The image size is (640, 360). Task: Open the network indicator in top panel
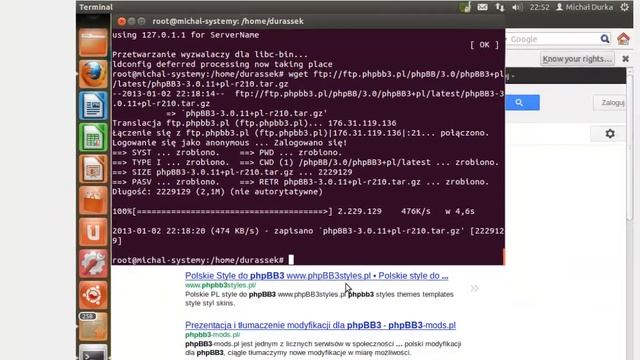pos(500,7)
